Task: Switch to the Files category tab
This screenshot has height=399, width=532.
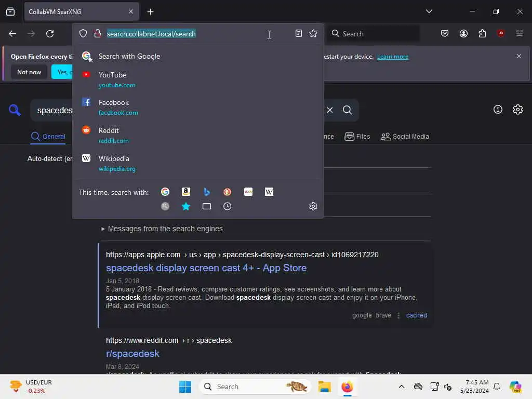Action: (357, 137)
